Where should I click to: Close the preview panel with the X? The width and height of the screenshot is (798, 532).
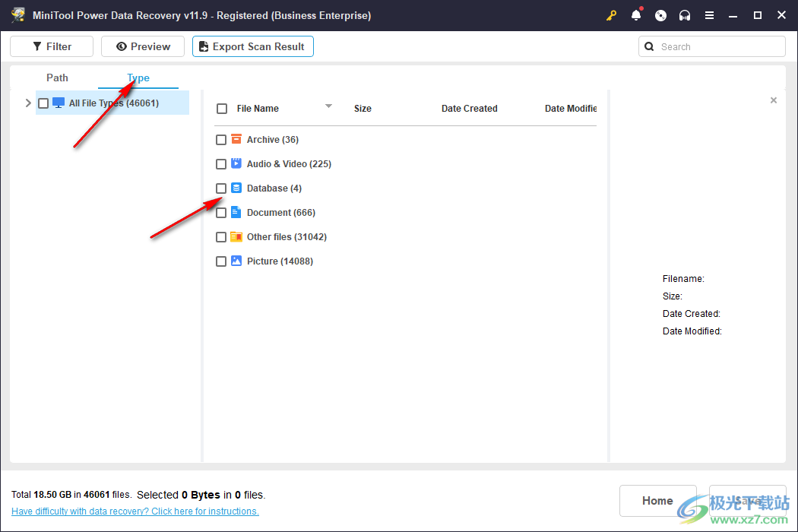(x=774, y=100)
